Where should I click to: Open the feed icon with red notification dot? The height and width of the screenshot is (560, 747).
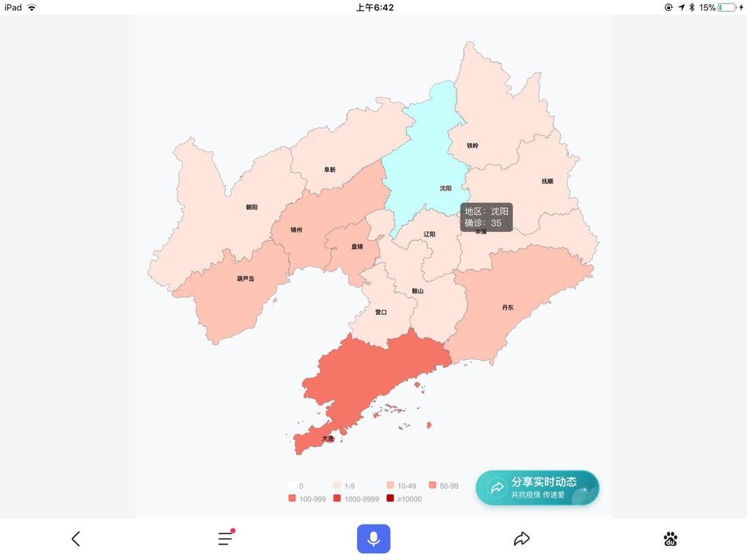(224, 539)
